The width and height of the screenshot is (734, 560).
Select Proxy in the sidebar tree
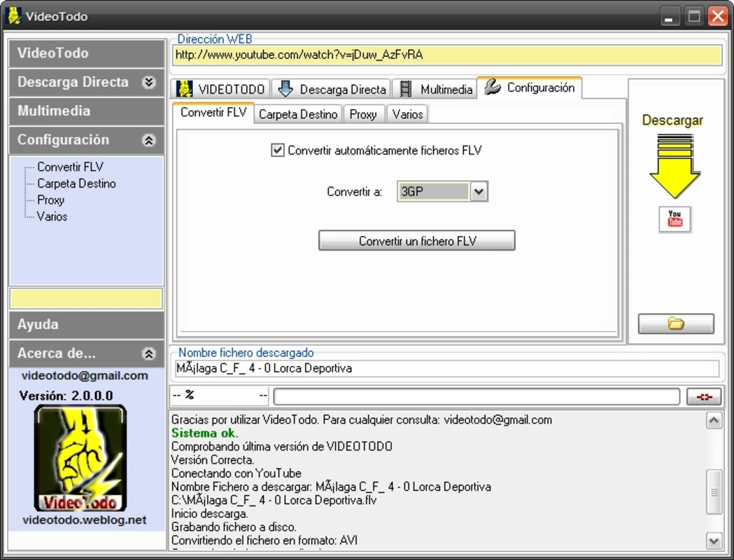click(x=50, y=200)
